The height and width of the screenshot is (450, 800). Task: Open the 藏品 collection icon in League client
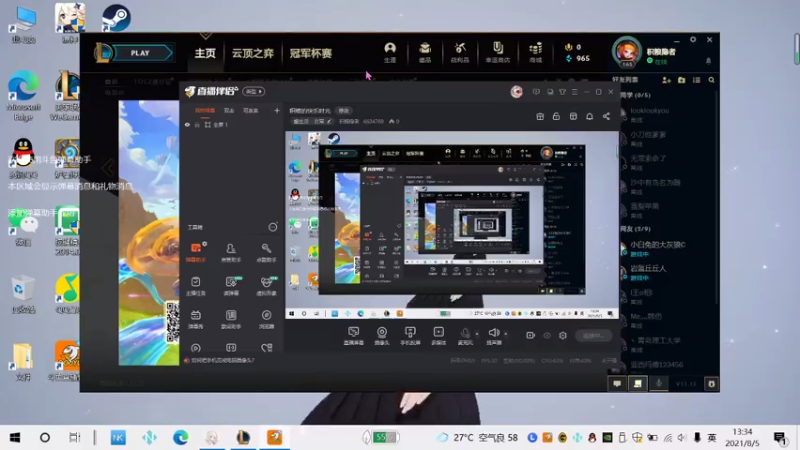(x=425, y=53)
